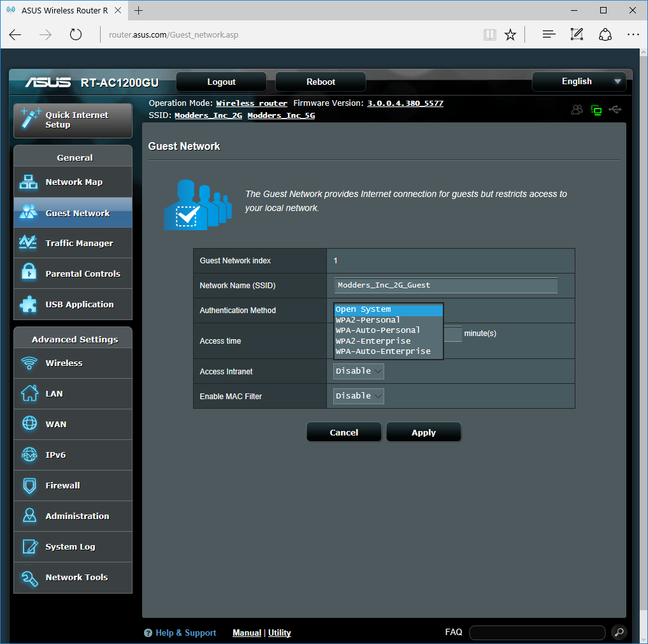This screenshot has width=648, height=644.
Task: Click the Reboot button
Action: [320, 82]
